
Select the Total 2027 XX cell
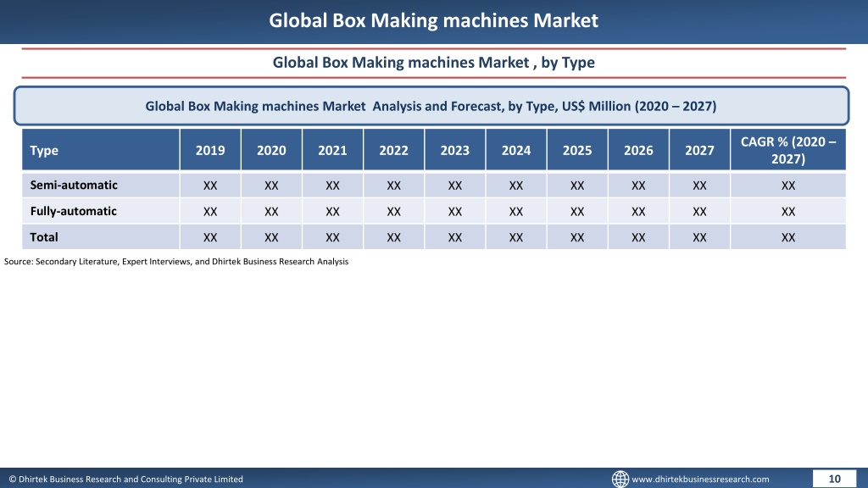pyautogui.click(x=699, y=237)
